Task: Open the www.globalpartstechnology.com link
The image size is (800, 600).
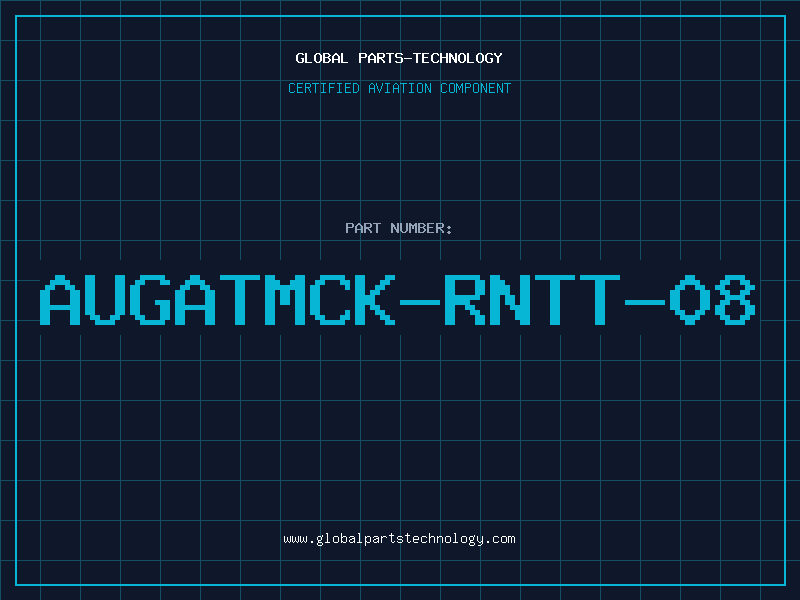Action: click(x=399, y=539)
